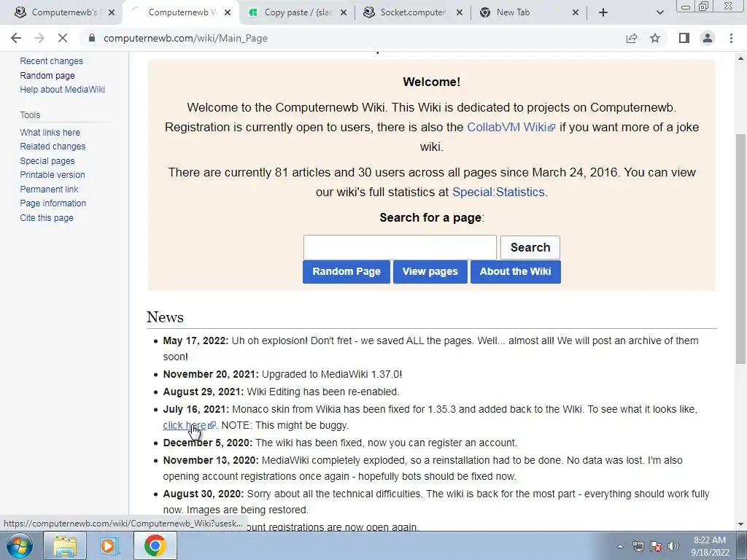Click the wiki search text field
Screen dimensions: 747x560
[400, 247]
